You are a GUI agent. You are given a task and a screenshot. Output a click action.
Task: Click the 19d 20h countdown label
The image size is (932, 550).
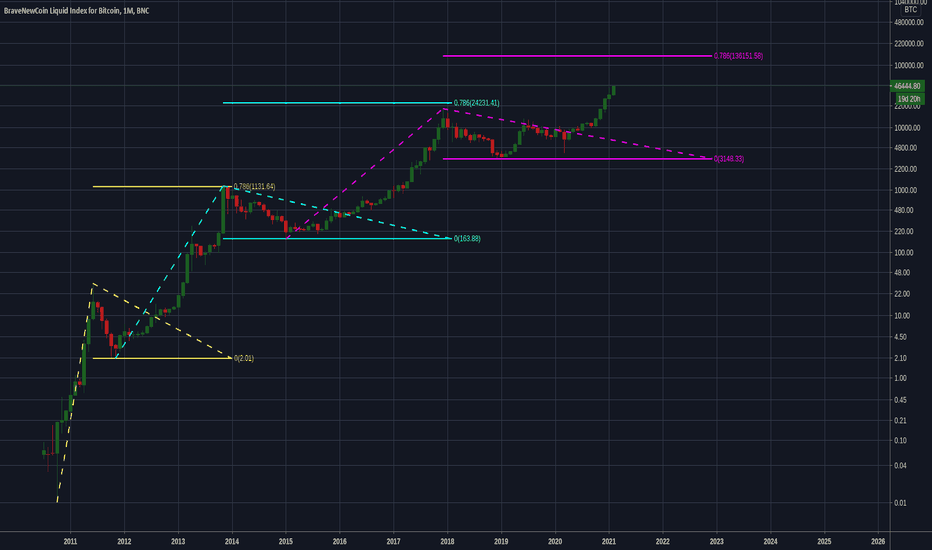(909, 99)
